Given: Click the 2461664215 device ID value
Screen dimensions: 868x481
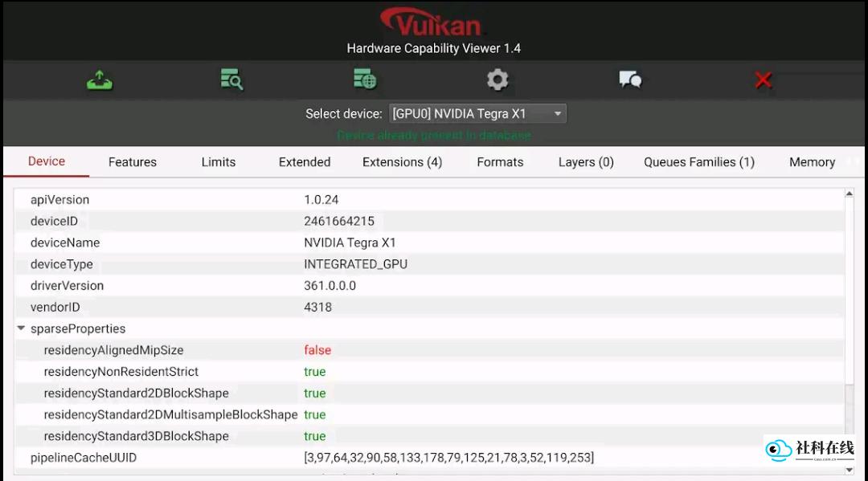Looking at the screenshot, I should [339, 221].
